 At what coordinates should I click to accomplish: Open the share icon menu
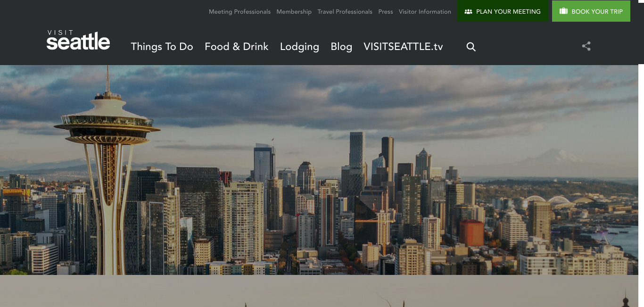tap(586, 46)
